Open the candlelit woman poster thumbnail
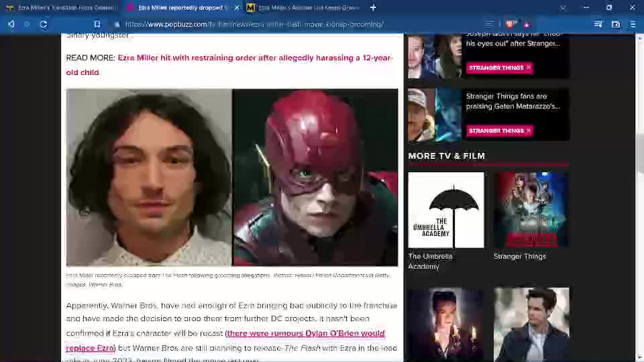The image size is (644, 362). [445, 324]
